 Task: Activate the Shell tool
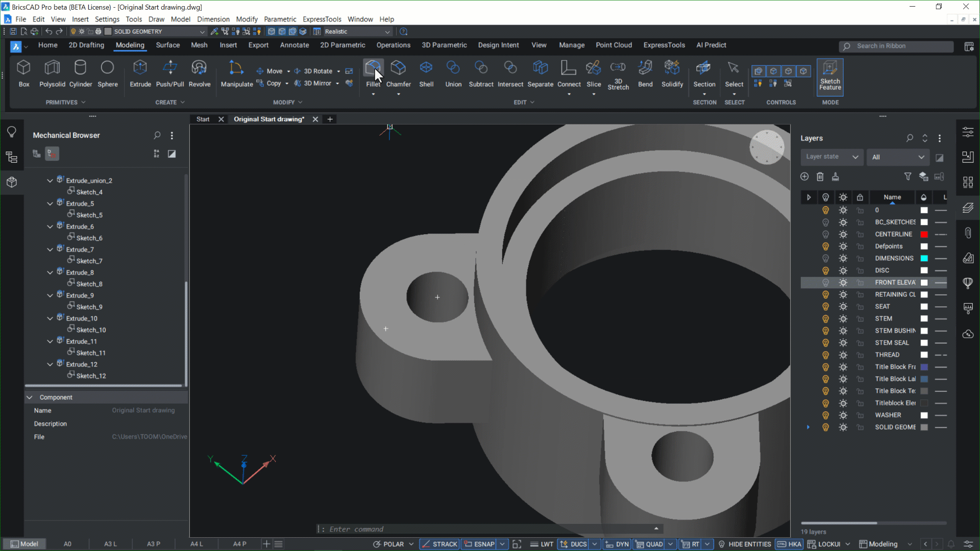[426, 74]
